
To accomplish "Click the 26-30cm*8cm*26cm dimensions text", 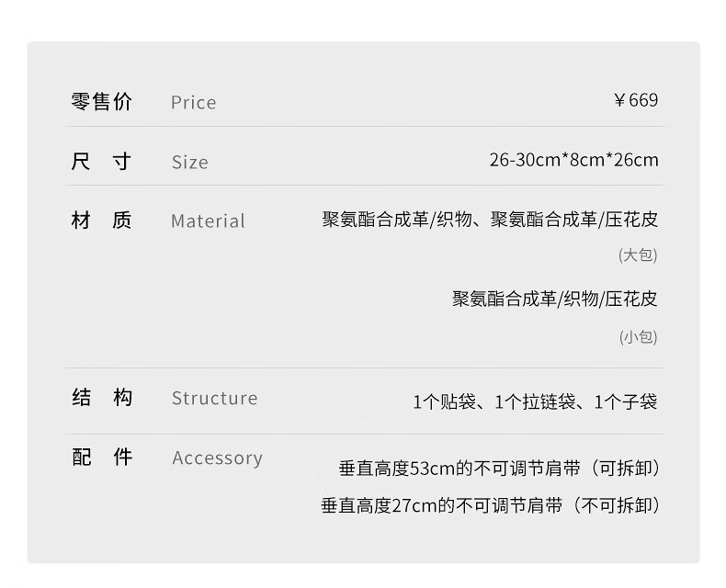I will (x=573, y=160).
